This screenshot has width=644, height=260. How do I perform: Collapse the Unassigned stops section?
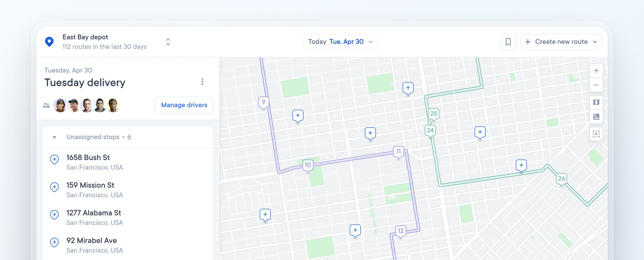pyautogui.click(x=54, y=137)
